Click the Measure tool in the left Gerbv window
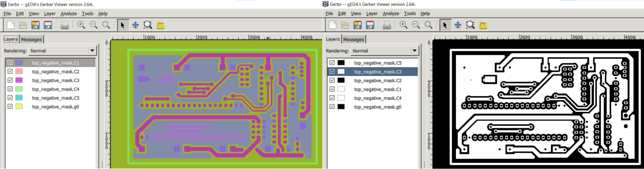 [160, 25]
